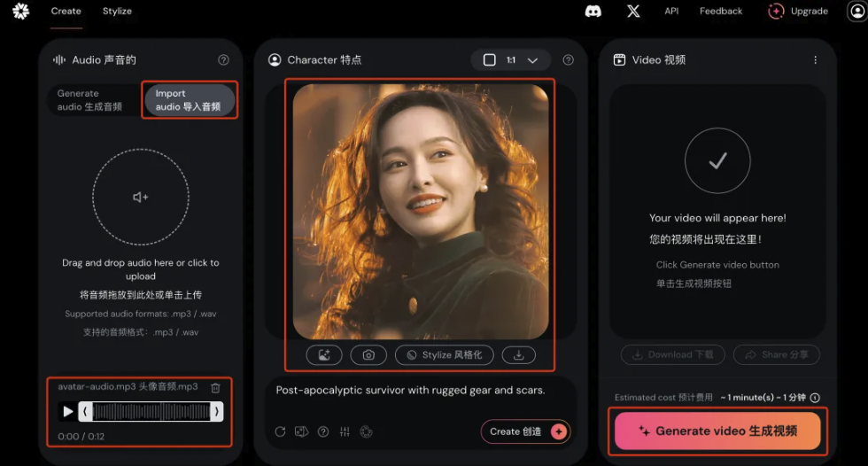Click the info icon next to estimated cost

point(815,398)
